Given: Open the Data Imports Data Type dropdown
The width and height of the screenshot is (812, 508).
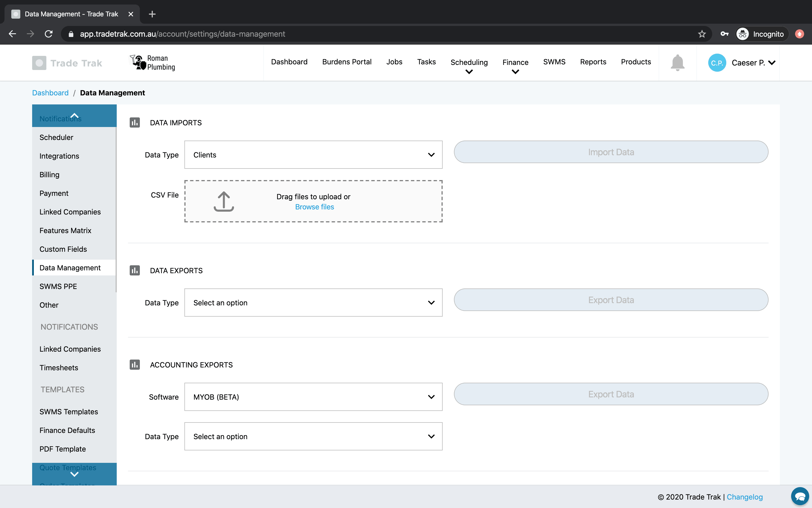Looking at the screenshot, I should [x=314, y=155].
